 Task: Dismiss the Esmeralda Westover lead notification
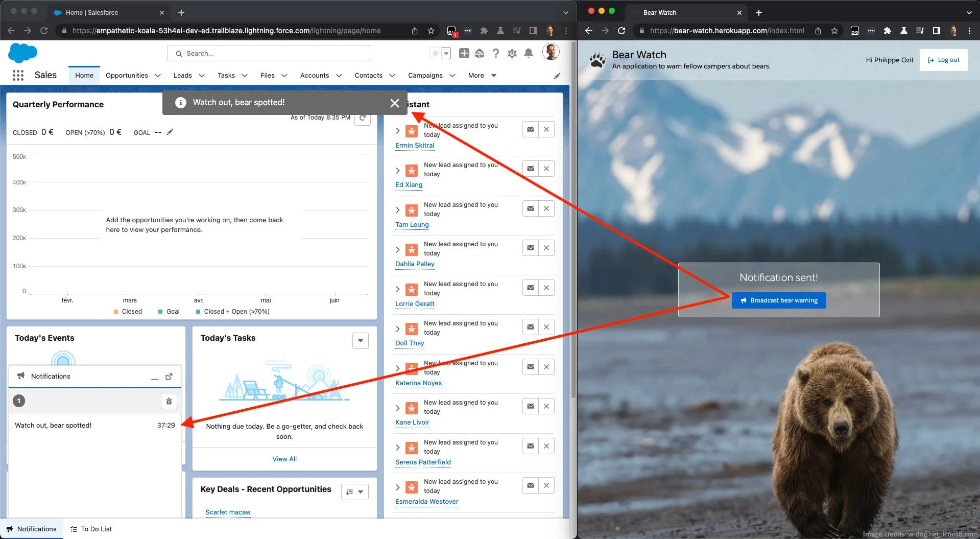[x=546, y=485]
